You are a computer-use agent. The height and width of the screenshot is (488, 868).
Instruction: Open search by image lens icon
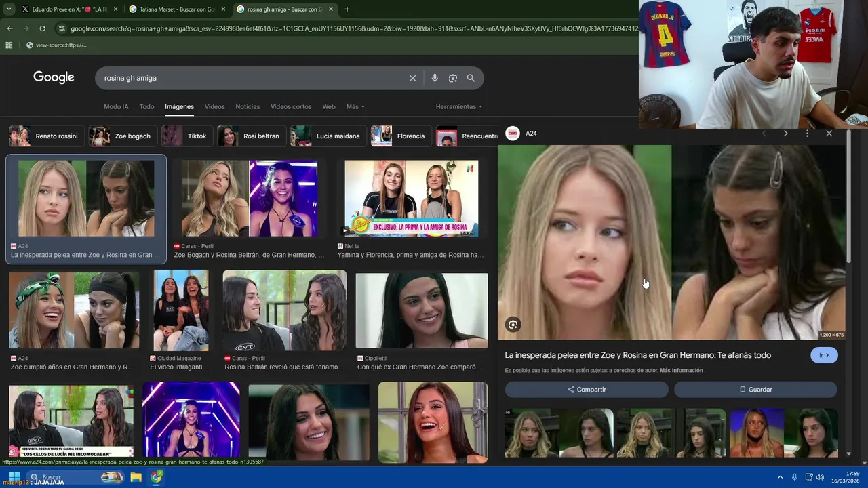(x=453, y=78)
